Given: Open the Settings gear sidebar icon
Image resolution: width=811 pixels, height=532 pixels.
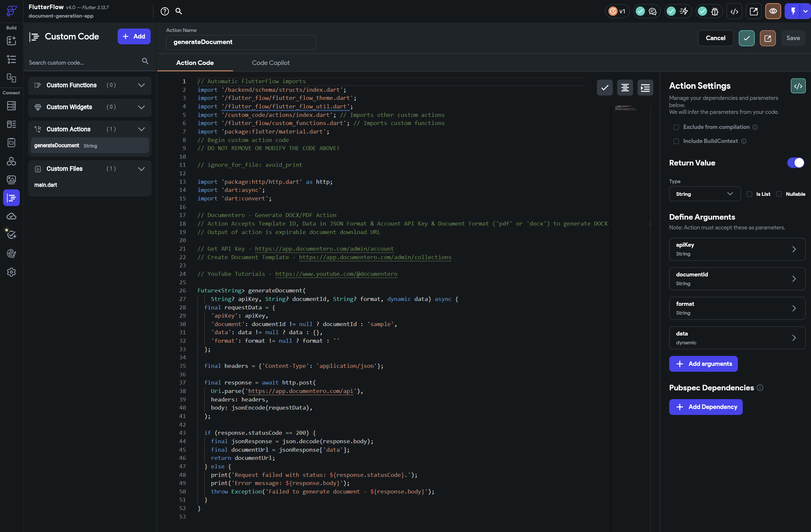Looking at the screenshot, I should pyautogui.click(x=11, y=272).
